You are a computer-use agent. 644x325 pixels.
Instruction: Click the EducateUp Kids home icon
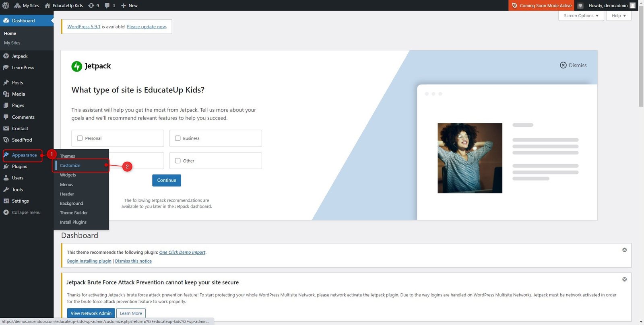[x=47, y=6]
